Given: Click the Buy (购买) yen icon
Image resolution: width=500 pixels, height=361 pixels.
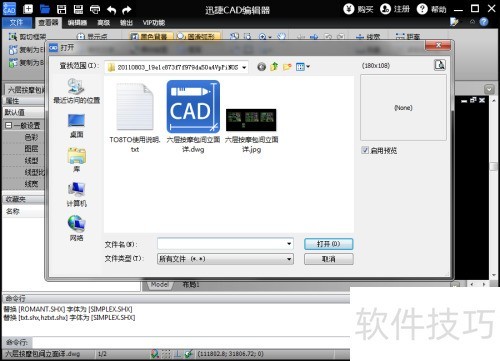Looking at the screenshot, I should (349, 9).
